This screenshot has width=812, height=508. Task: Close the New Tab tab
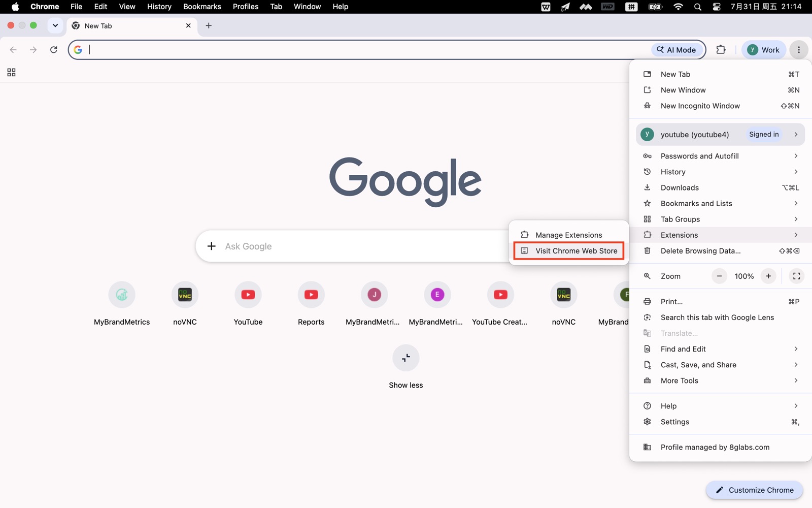click(188, 25)
